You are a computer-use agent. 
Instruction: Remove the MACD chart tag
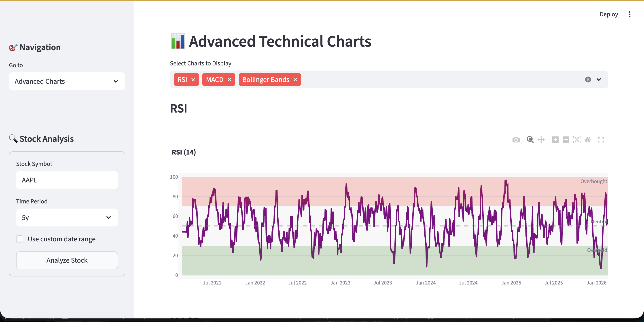pos(229,79)
